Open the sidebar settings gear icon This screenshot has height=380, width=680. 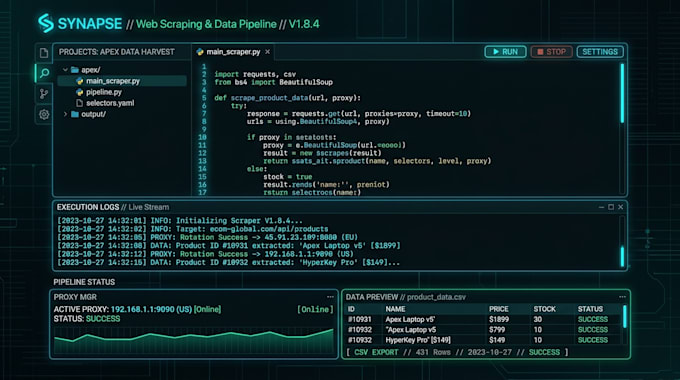tap(44, 115)
